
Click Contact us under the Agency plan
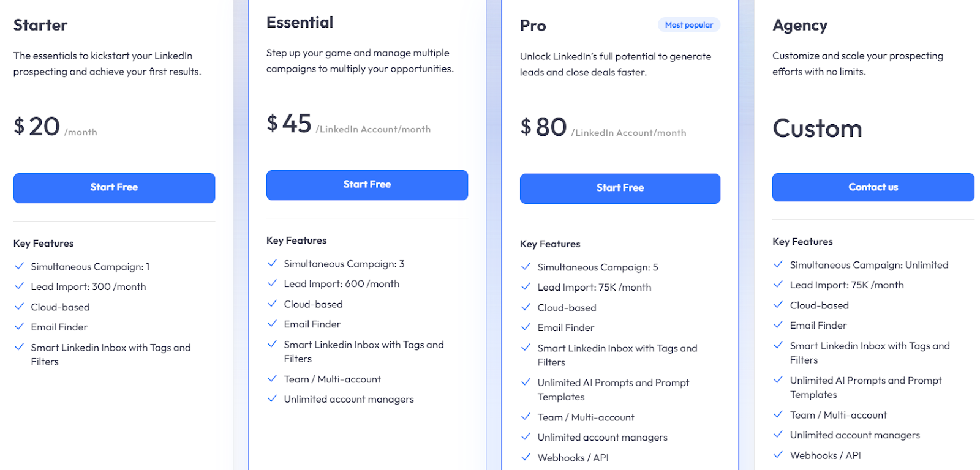coord(873,187)
